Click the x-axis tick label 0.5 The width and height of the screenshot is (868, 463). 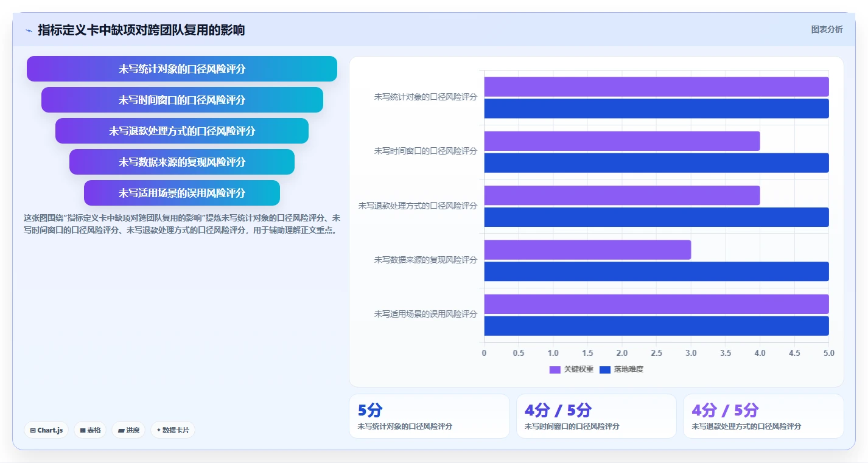519,353
